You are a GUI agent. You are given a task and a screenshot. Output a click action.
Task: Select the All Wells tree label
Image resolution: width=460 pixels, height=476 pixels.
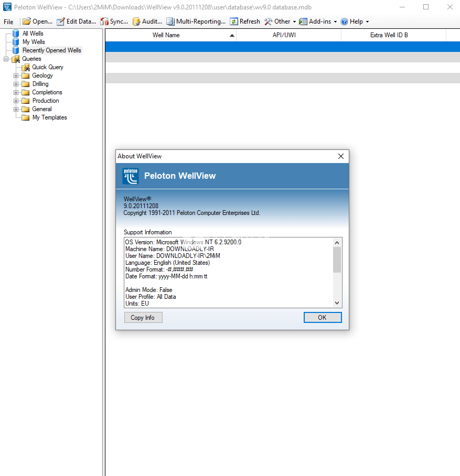click(33, 34)
